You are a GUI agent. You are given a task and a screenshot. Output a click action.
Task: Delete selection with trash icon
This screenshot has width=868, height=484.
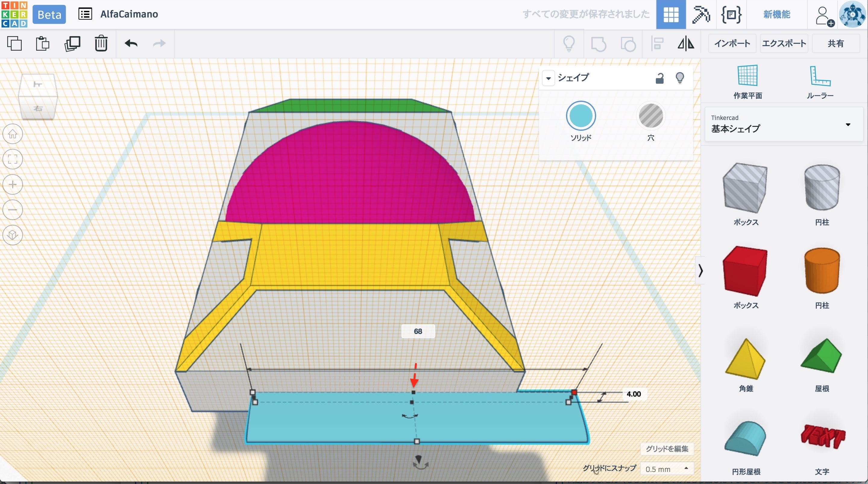pos(101,43)
